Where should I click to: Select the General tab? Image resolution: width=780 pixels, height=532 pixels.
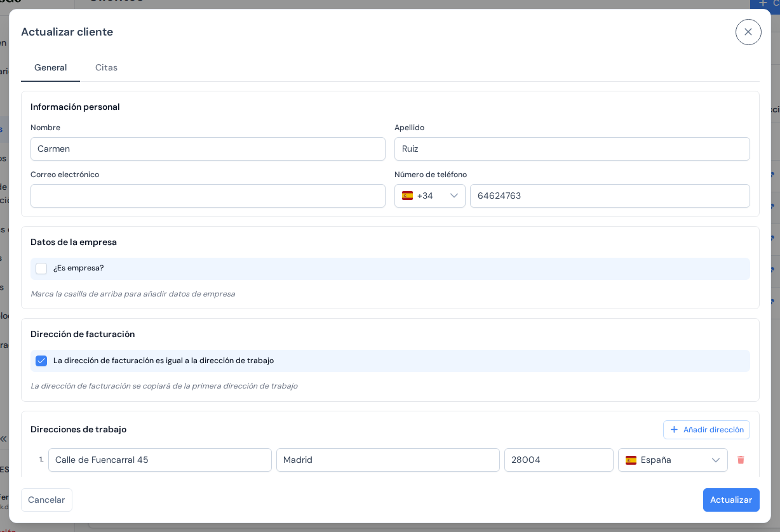tap(50, 67)
